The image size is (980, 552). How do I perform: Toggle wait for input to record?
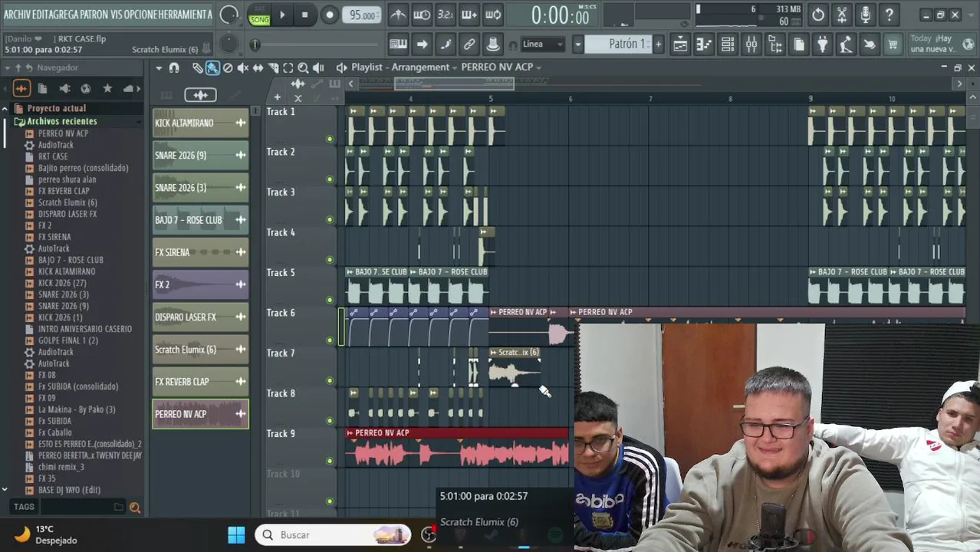[422, 15]
